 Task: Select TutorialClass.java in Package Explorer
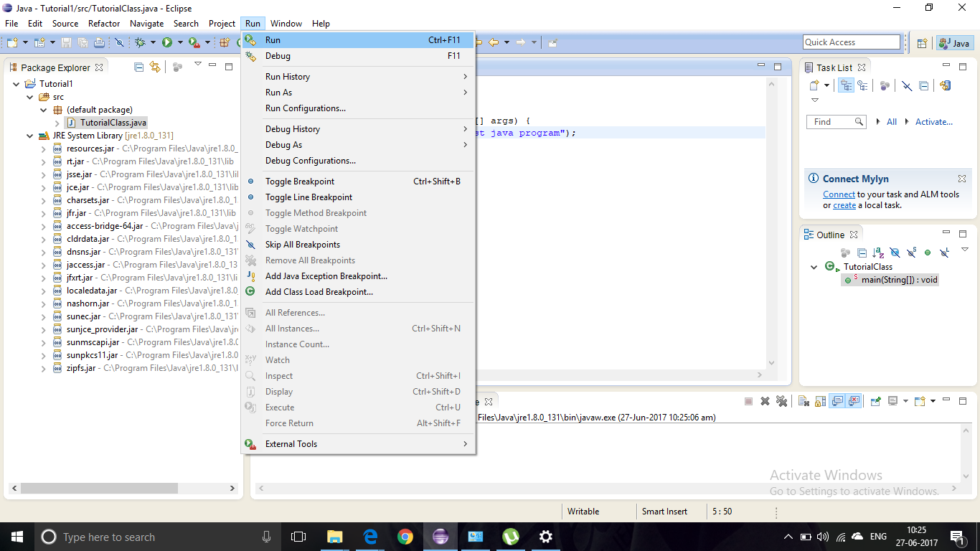pos(106,123)
